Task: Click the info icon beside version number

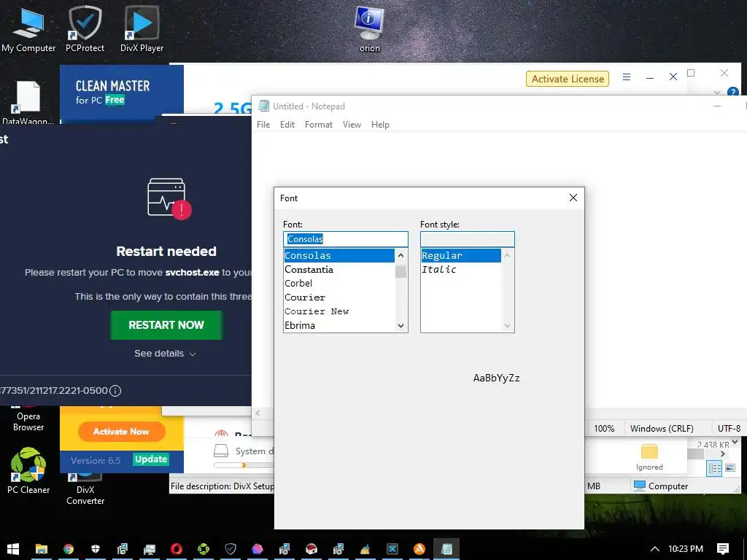Action: (115, 391)
